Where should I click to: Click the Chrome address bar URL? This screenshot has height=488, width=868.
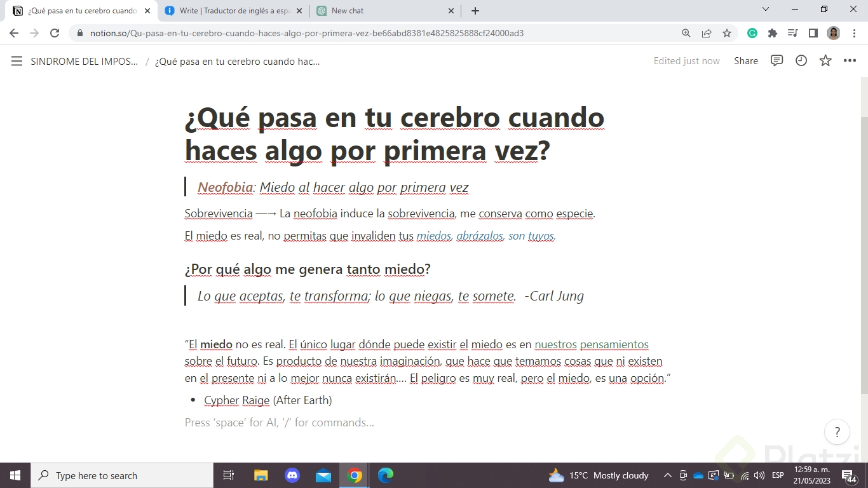(x=307, y=33)
